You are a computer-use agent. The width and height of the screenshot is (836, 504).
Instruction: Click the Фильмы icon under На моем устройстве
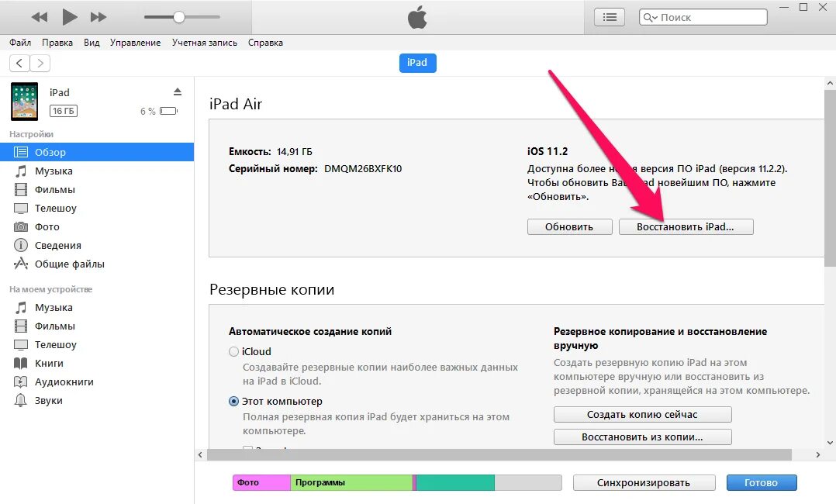click(x=21, y=326)
